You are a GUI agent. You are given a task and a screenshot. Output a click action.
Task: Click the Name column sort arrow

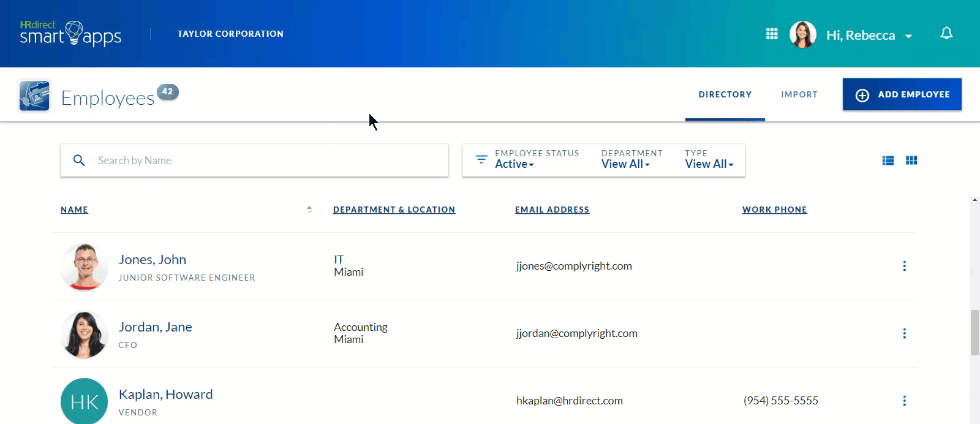point(309,210)
